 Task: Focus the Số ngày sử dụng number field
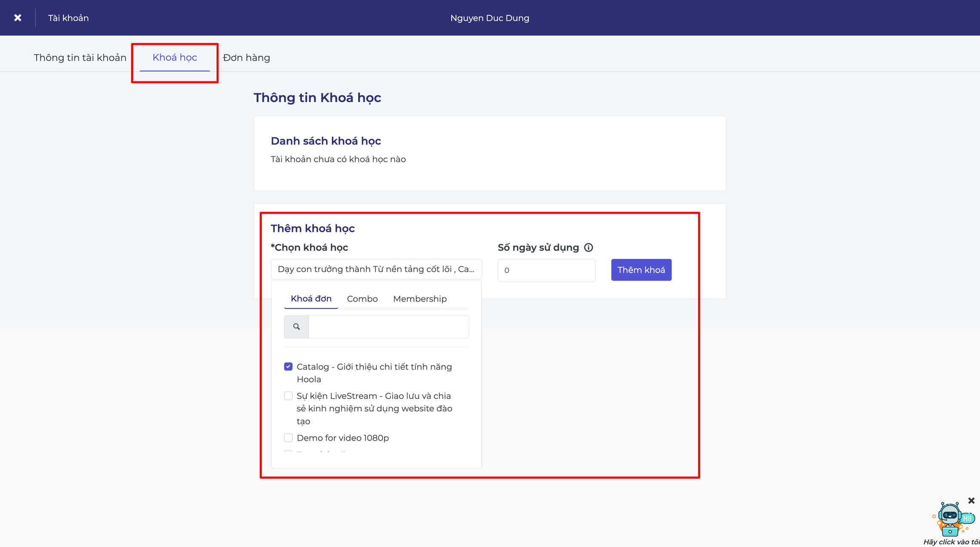[547, 271]
